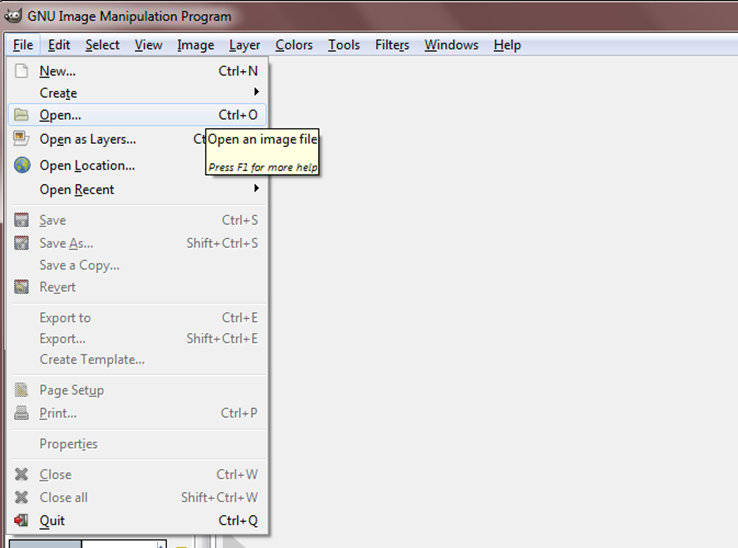Click the Revert icon

(21, 287)
